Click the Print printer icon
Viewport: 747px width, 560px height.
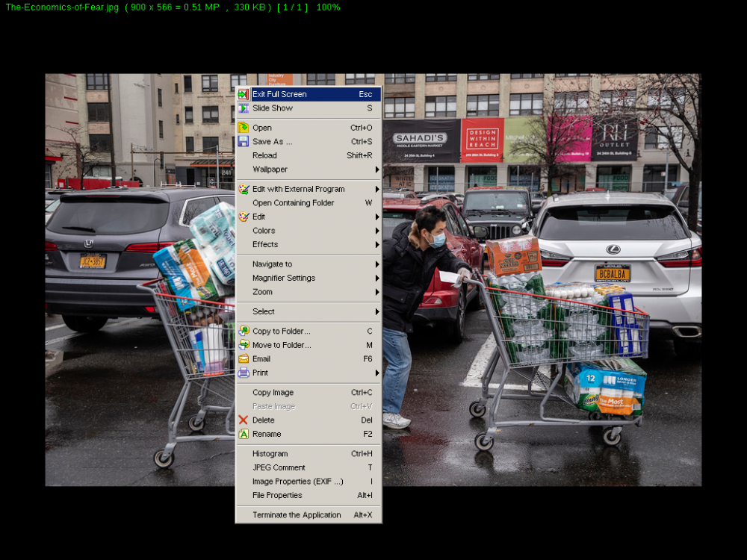(x=244, y=373)
